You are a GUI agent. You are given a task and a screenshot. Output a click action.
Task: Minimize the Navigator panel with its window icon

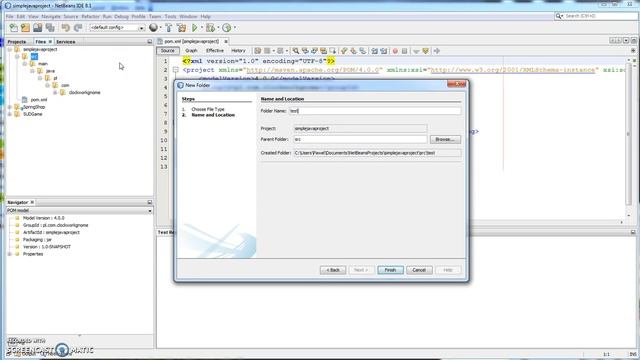pyautogui.click(x=149, y=202)
